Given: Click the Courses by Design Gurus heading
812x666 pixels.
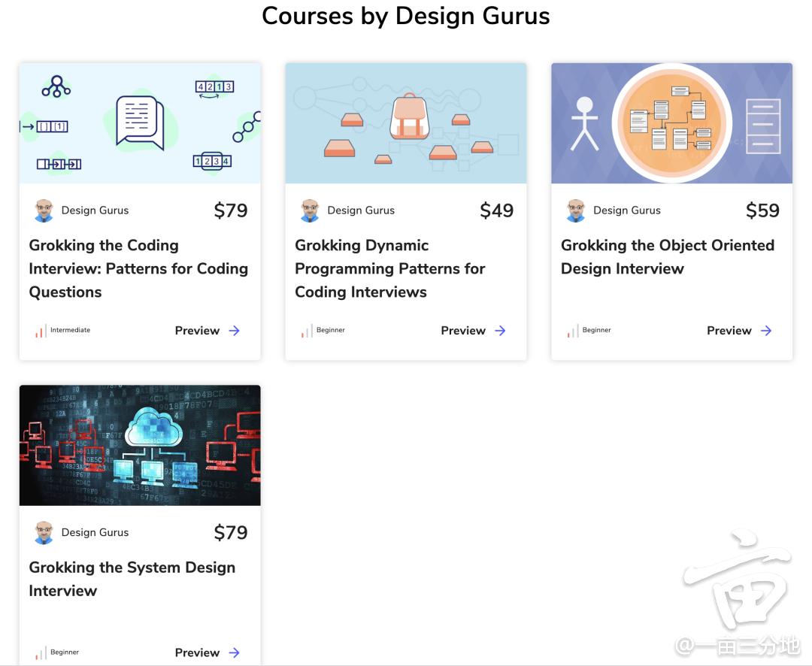Looking at the screenshot, I should coord(406,16).
